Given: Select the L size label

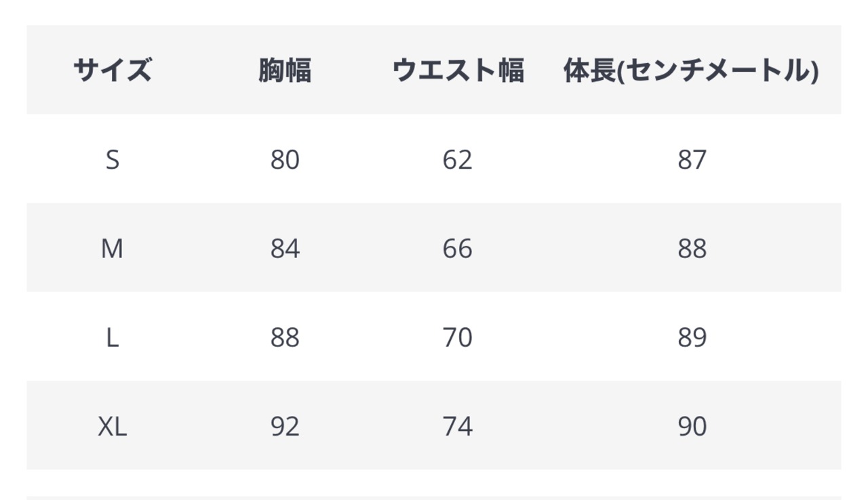Looking at the screenshot, I should click(x=113, y=337).
